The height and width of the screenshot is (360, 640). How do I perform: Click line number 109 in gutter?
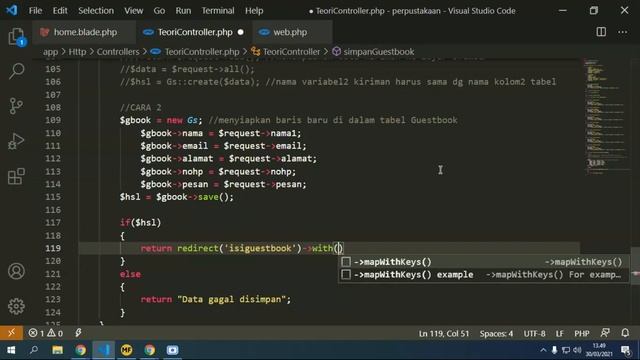click(x=53, y=120)
